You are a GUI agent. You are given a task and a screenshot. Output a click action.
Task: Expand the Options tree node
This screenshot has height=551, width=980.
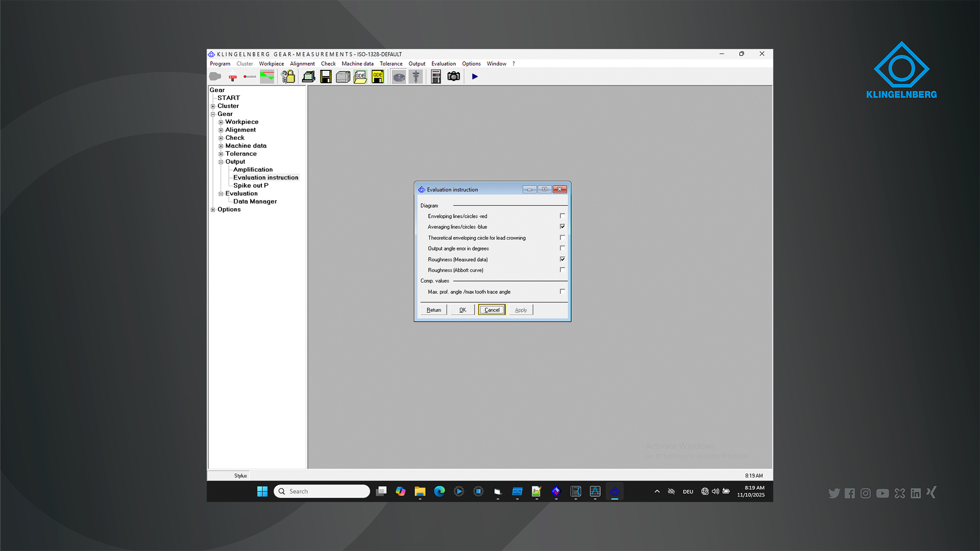(x=213, y=210)
